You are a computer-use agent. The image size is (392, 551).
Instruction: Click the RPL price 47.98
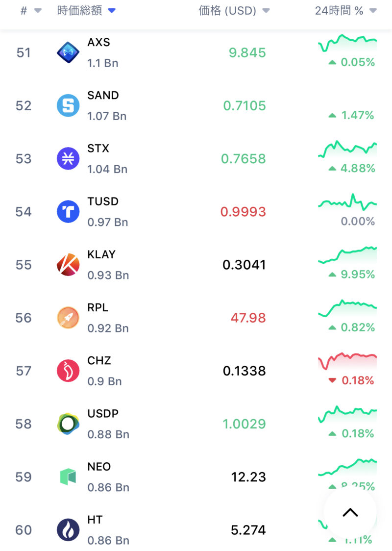coord(248,318)
